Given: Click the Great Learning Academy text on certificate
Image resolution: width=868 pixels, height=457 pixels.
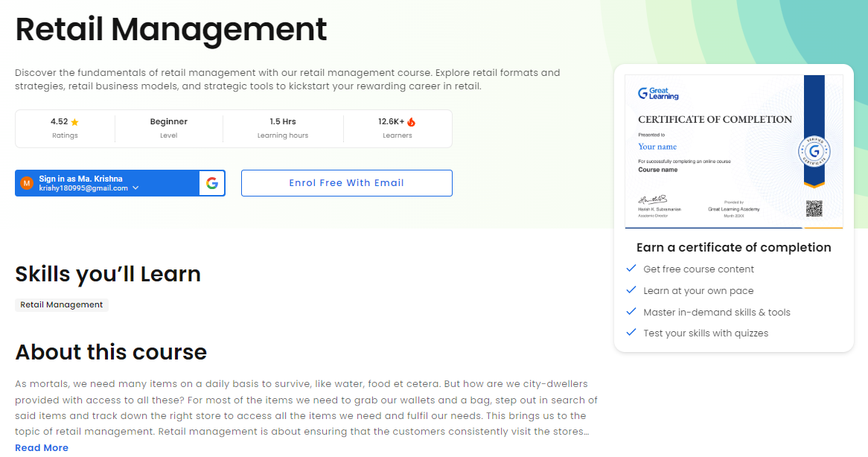Looking at the screenshot, I should pos(734,209).
